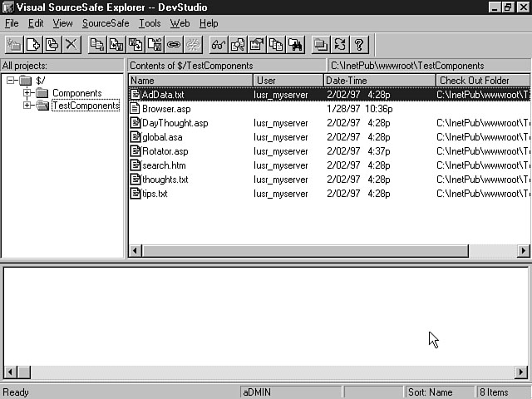Expand the TestComponents tree node

click(x=27, y=106)
